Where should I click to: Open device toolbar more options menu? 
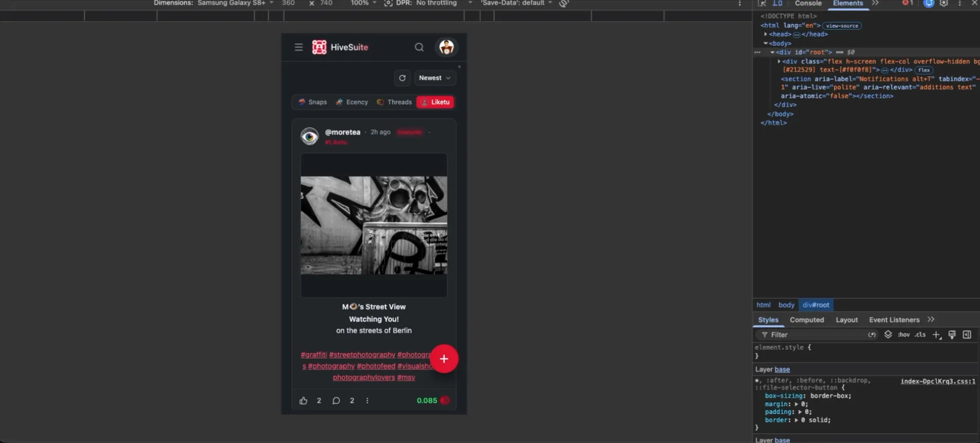pos(740,3)
